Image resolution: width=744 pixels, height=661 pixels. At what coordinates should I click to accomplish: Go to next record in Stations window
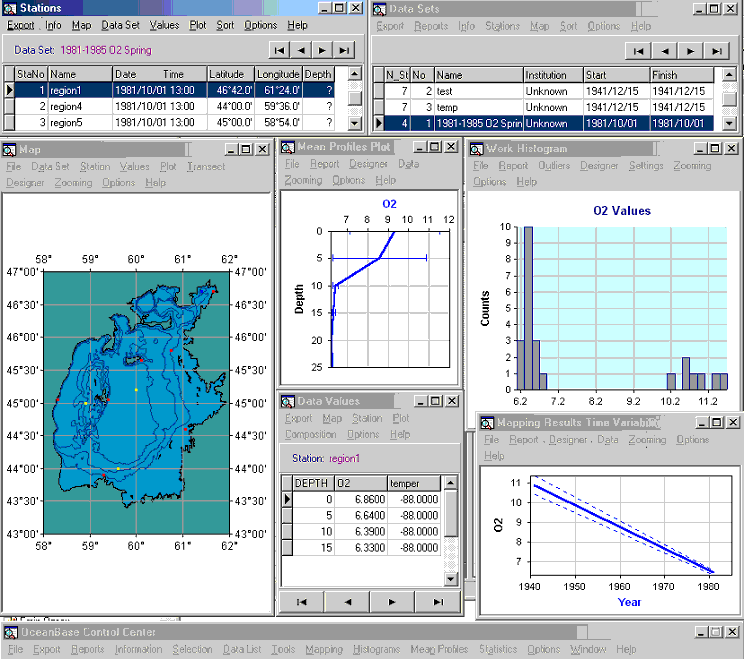[x=322, y=50]
